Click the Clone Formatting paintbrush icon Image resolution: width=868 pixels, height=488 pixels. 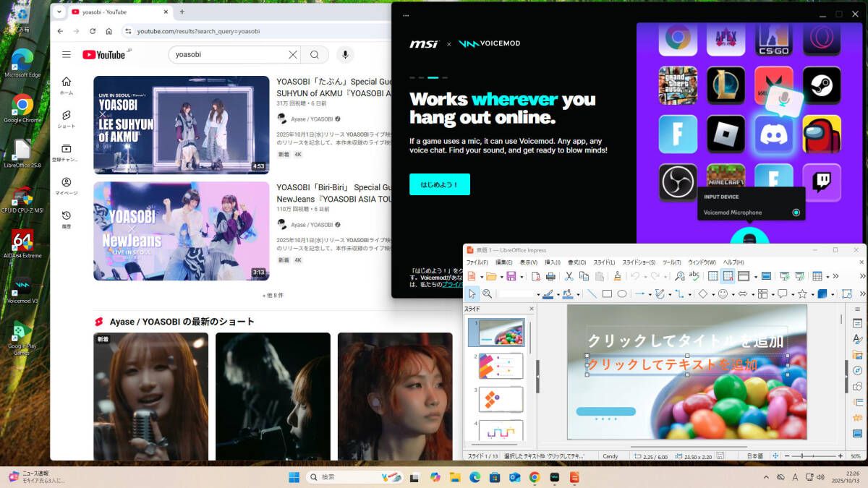pos(617,276)
